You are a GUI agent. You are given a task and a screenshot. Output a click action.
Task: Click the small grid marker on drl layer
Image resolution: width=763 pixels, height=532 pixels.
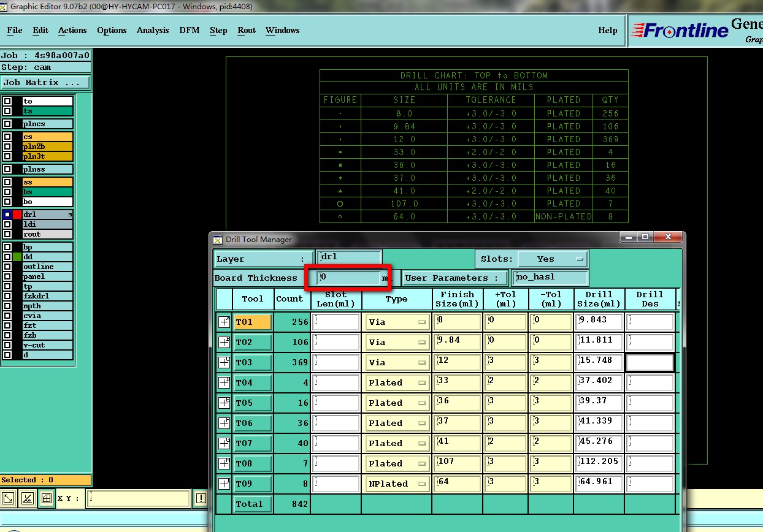coord(70,215)
